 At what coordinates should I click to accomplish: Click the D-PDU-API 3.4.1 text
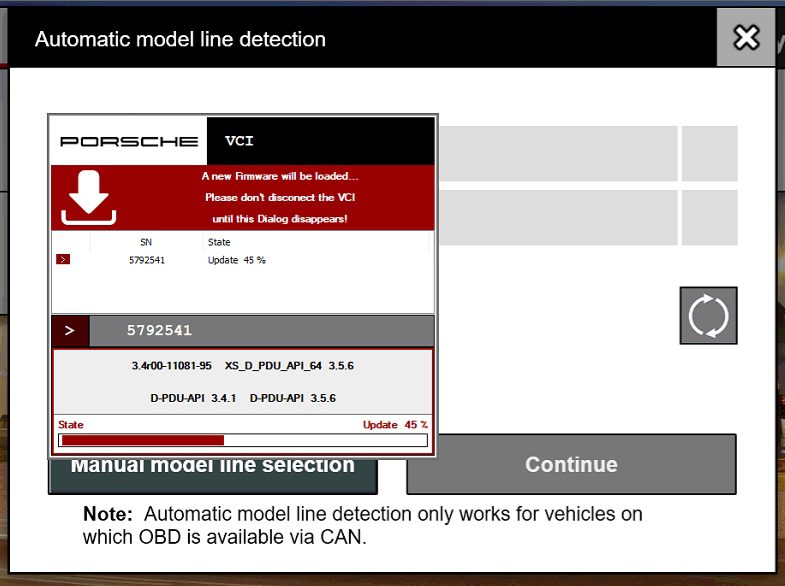tap(193, 398)
